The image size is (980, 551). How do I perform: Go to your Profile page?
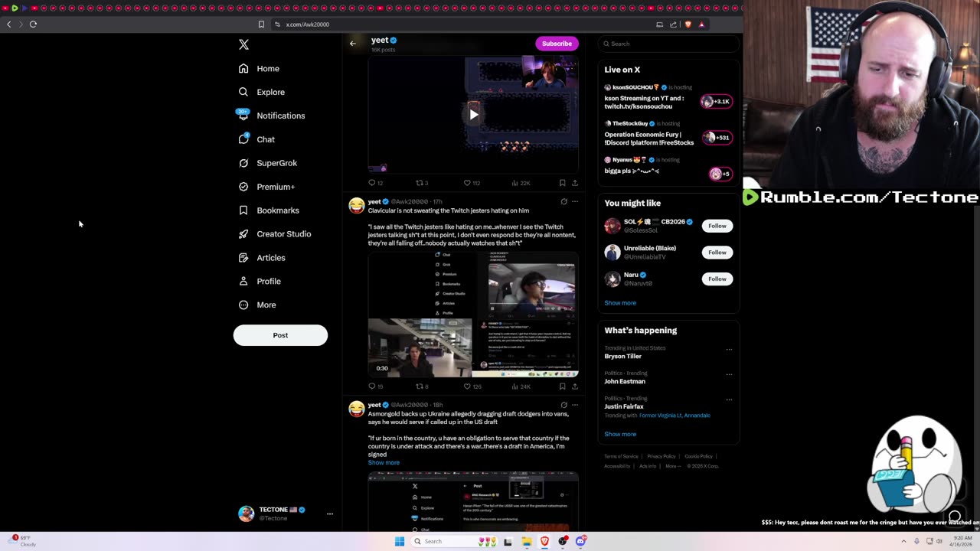(x=260, y=282)
